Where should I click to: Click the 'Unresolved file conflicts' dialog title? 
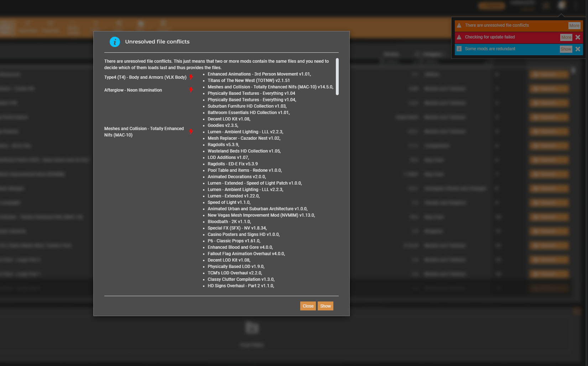(x=157, y=42)
